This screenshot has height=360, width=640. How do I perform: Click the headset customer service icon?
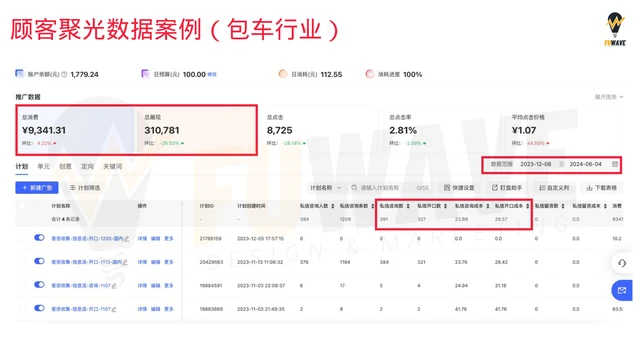click(622, 263)
